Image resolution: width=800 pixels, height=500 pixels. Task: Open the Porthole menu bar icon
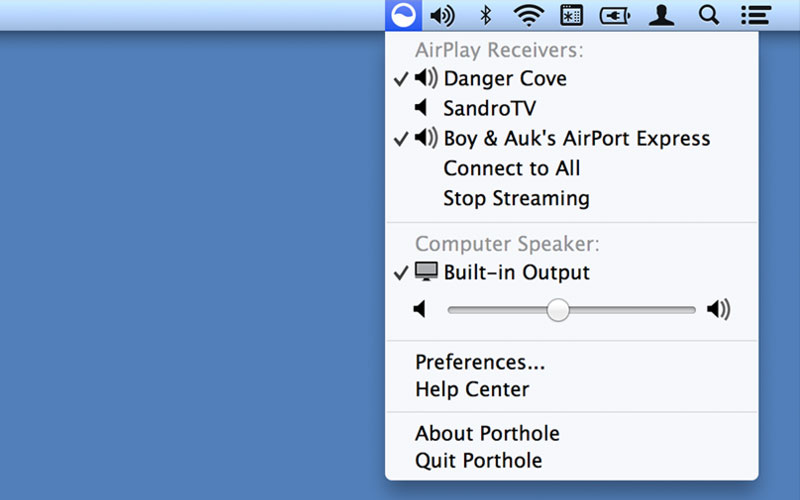coord(404,15)
